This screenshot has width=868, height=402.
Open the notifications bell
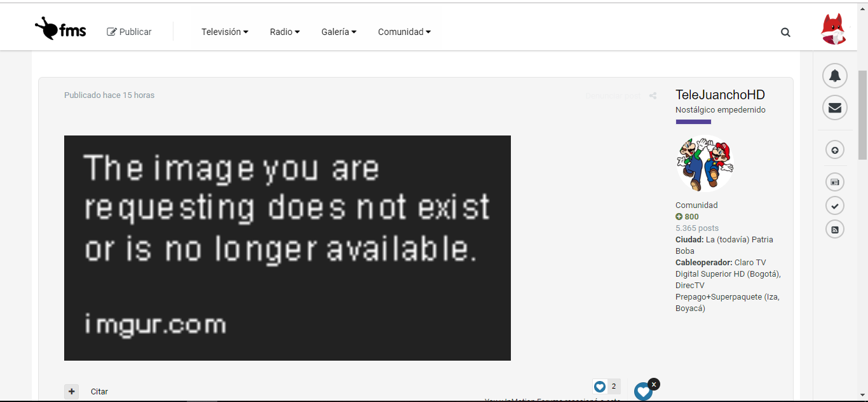pyautogui.click(x=834, y=76)
